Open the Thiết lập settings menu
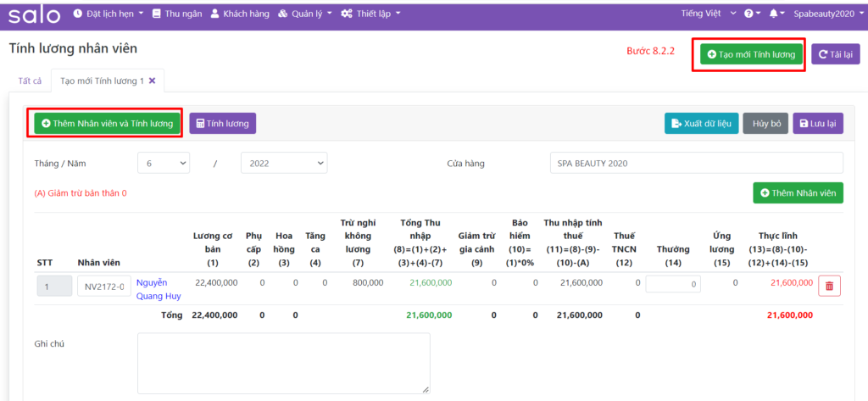The width and height of the screenshot is (868, 401). click(x=370, y=14)
